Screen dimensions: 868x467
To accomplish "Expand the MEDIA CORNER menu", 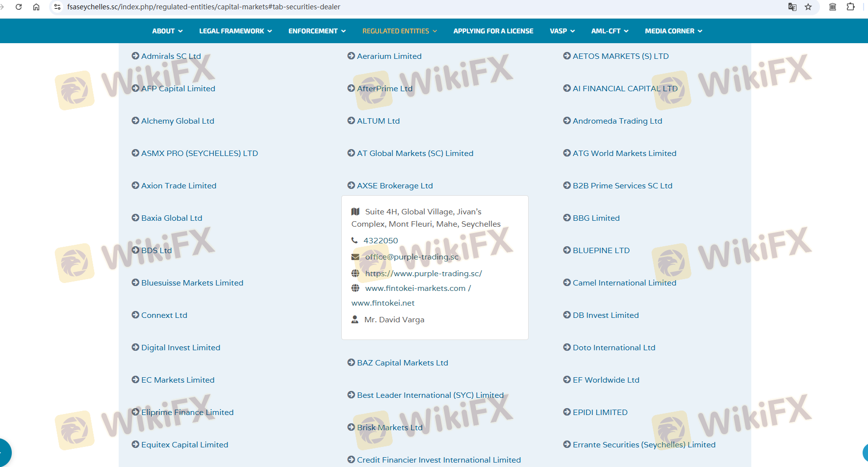I will [673, 31].
